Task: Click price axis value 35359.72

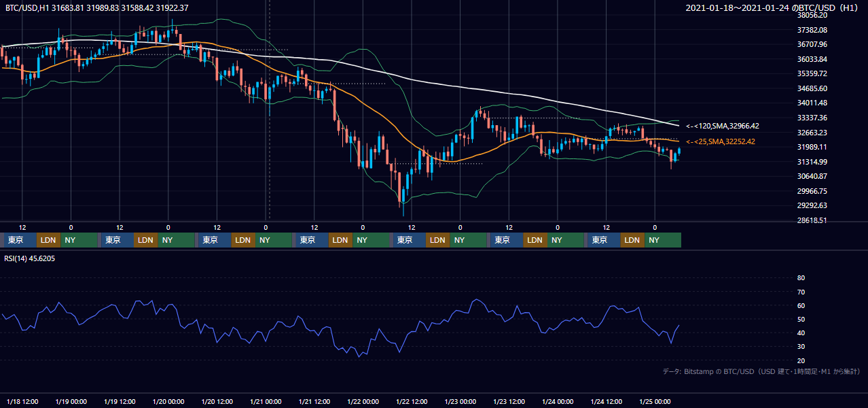Action: tap(812, 73)
